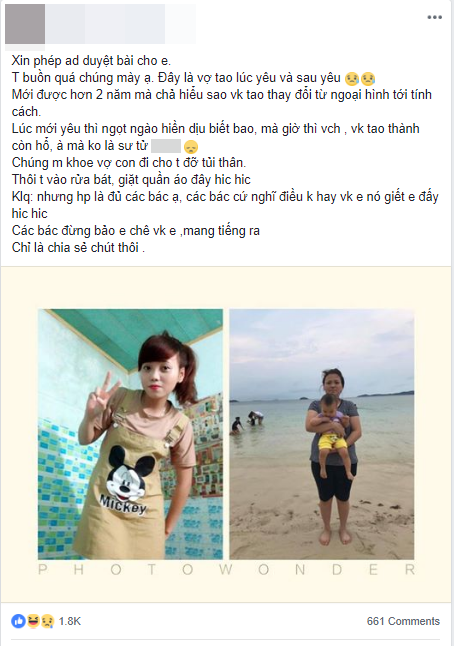The width and height of the screenshot is (454, 646).
Task: Click the baby in yellow shorts
Action: [332, 435]
